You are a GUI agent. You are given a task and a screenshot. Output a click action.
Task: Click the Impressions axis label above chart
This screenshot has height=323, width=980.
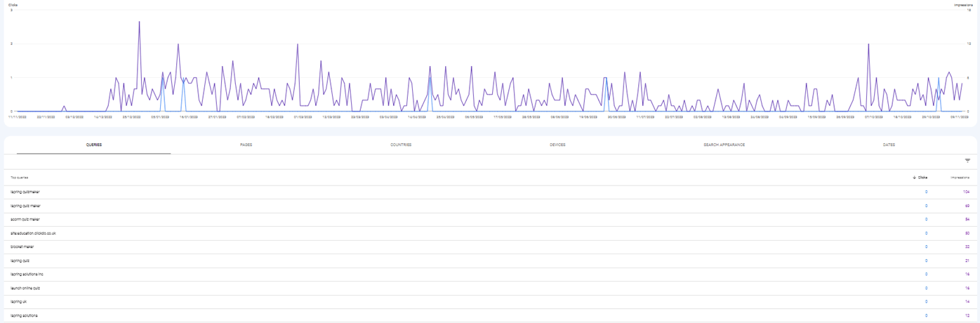pos(963,5)
